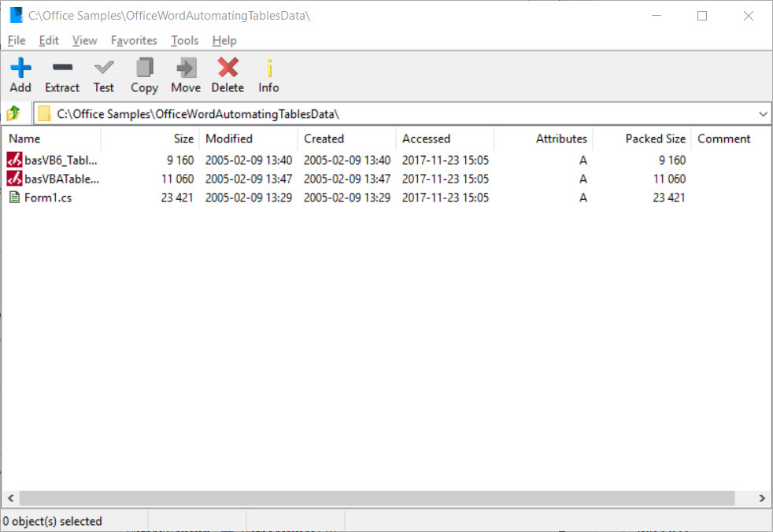Click the red Delete X icon
Screen dimensions: 773x532
[x=227, y=68]
